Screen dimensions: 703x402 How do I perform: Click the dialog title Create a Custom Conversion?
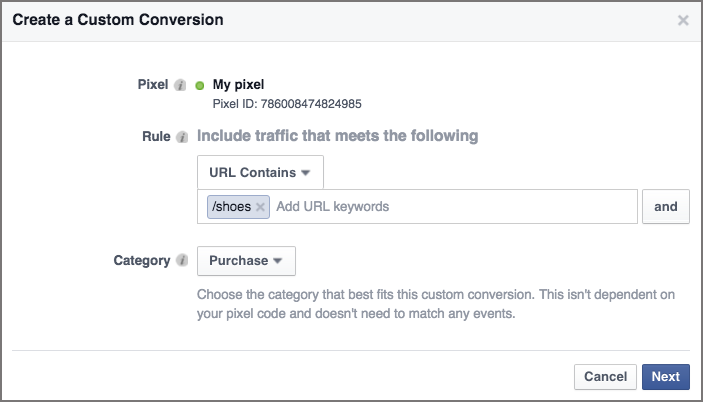tap(118, 19)
